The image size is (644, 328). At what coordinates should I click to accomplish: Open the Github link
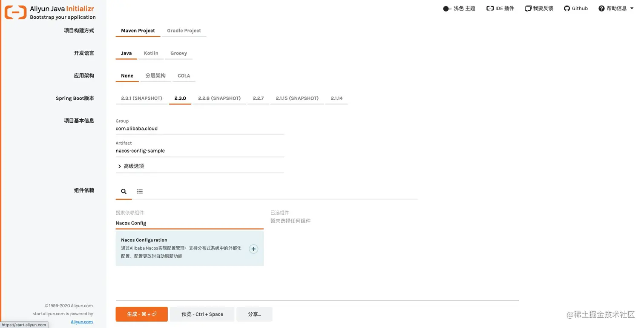point(576,9)
